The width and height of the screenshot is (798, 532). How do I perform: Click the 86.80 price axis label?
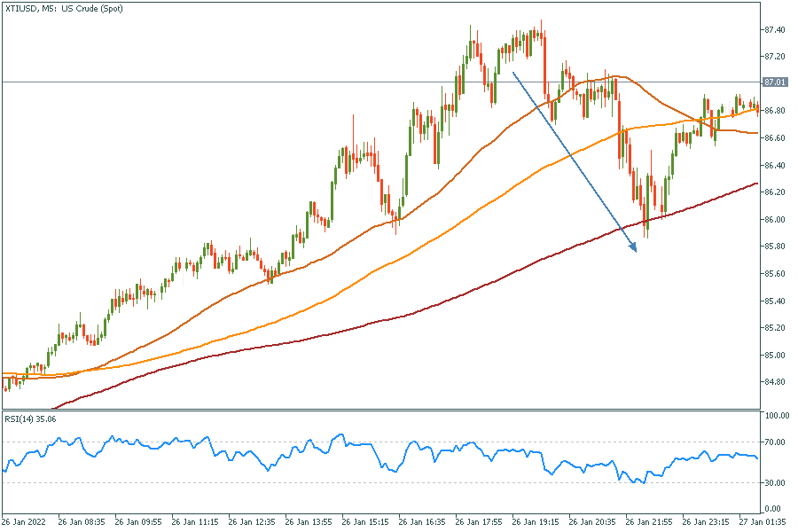(775, 111)
